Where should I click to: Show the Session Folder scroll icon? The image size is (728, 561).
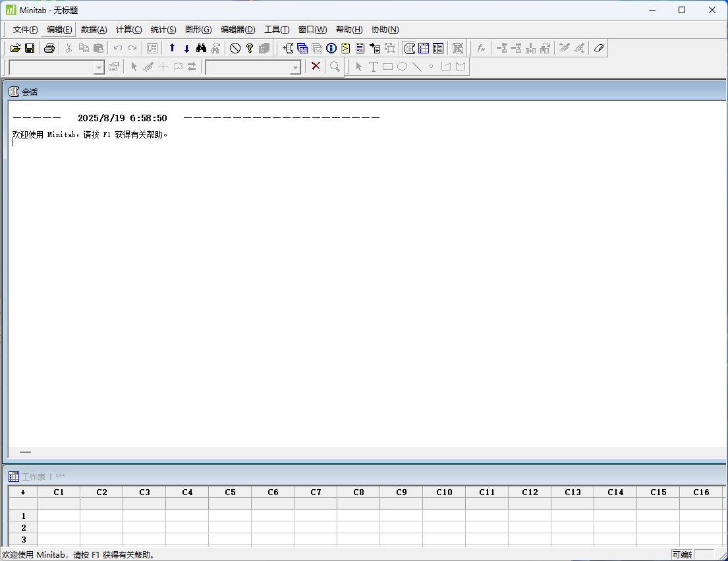(288, 48)
